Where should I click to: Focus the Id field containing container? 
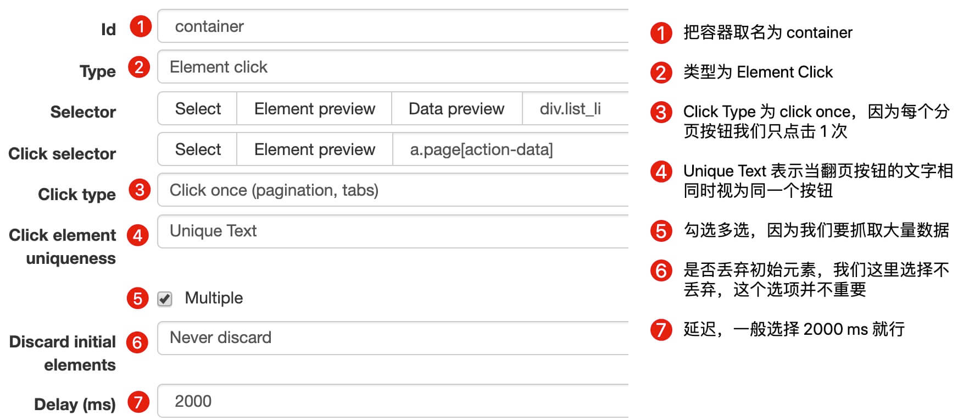click(393, 26)
